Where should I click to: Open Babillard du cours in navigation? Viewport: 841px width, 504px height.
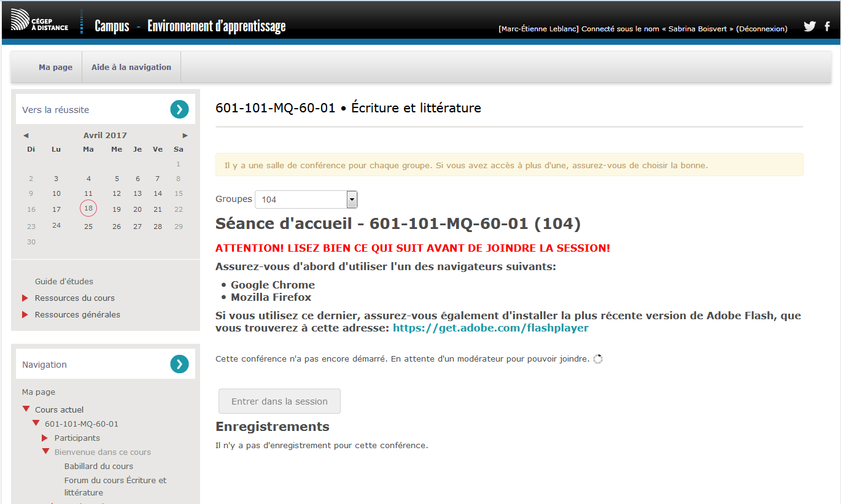pos(99,467)
